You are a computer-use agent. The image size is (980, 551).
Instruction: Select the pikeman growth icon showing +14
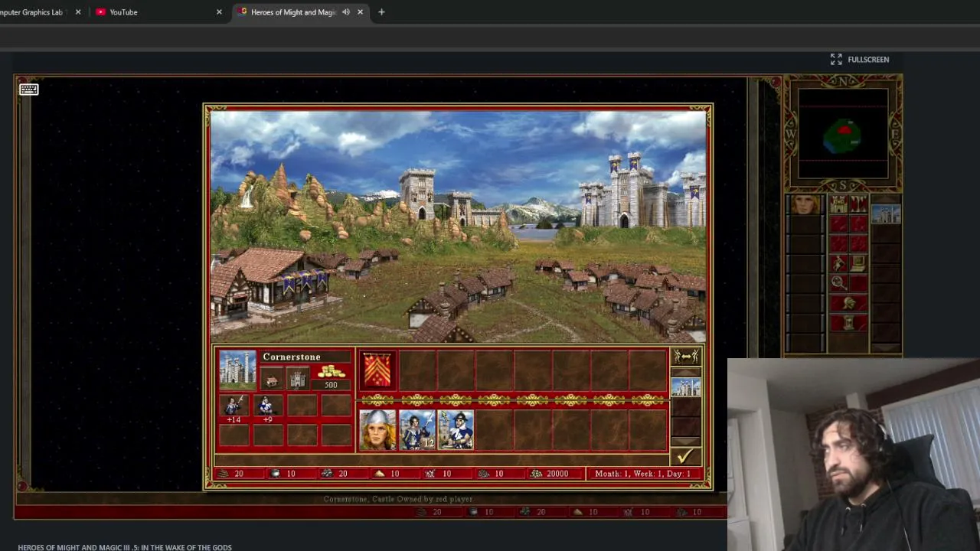234,405
